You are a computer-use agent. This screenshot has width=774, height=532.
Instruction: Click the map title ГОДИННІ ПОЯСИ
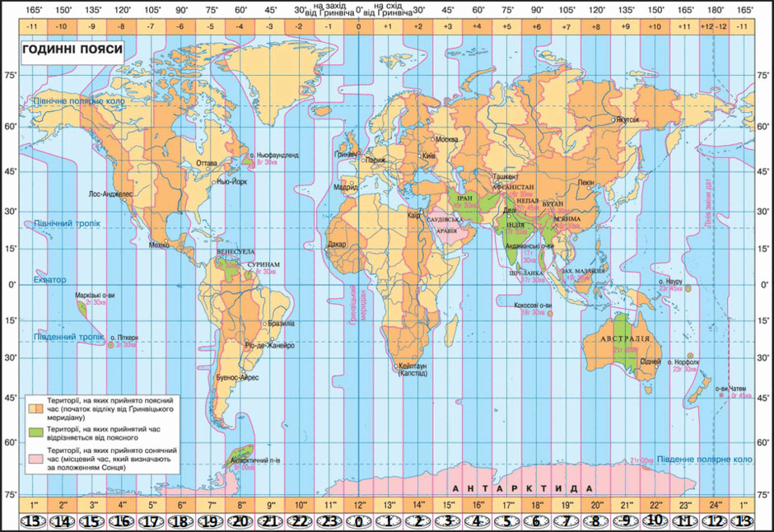click(72, 49)
